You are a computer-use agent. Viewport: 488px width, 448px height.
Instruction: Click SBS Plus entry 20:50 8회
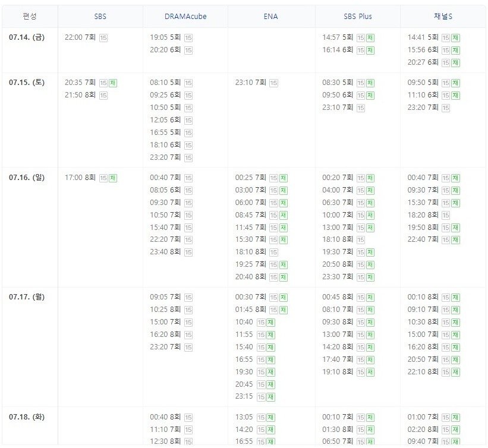point(338,264)
